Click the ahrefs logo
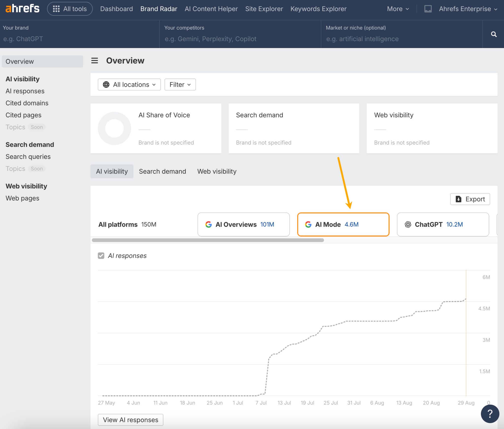 [x=22, y=8]
